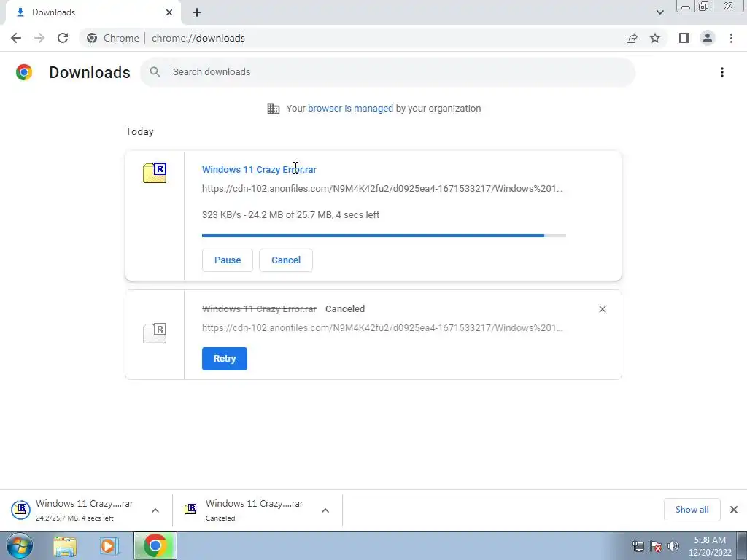Click the yellow RAR icon of active download
747x560 pixels.
pyautogui.click(x=155, y=172)
